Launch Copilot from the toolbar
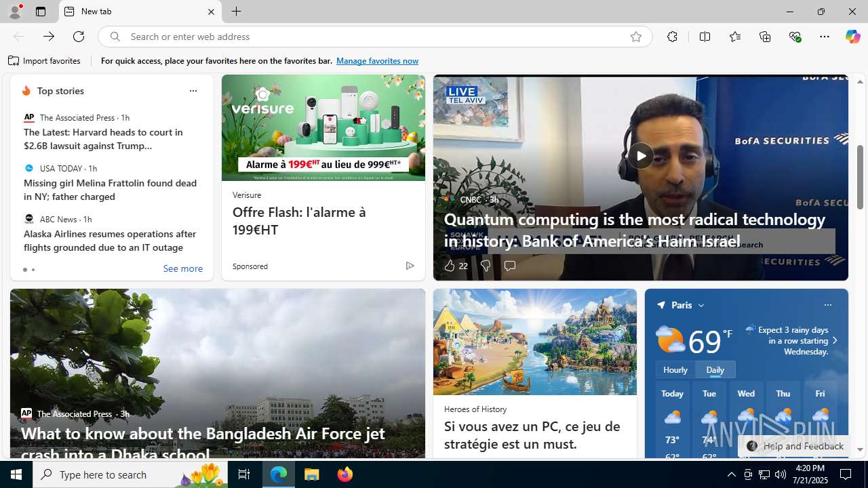The image size is (868, 488). (x=852, y=37)
